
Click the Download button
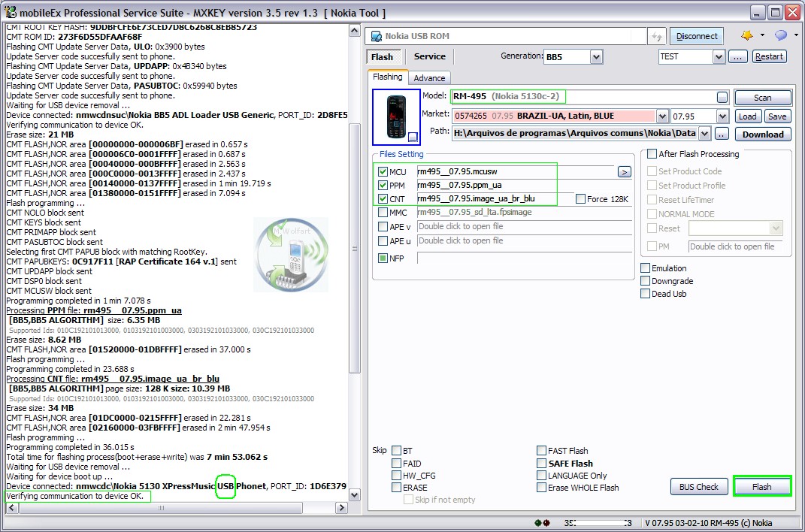(763, 135)
